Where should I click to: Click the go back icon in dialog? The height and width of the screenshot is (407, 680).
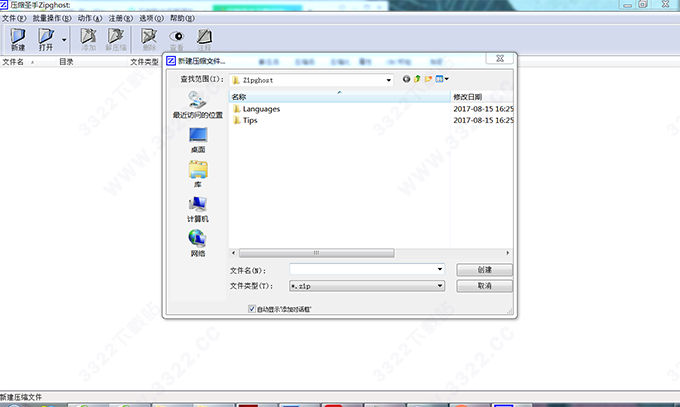click(x=406, y=79)
